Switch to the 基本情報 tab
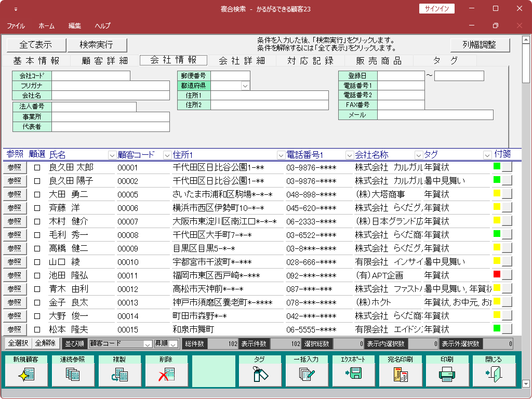 pyautogui.click(x=36, y=61)
